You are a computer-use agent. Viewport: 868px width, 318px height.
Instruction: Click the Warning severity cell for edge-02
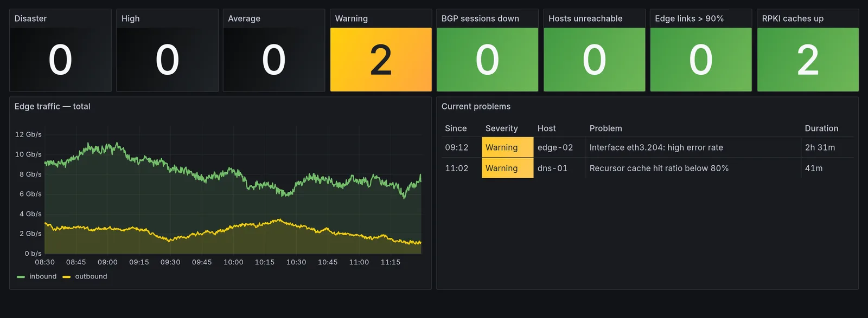click(508, 147)
